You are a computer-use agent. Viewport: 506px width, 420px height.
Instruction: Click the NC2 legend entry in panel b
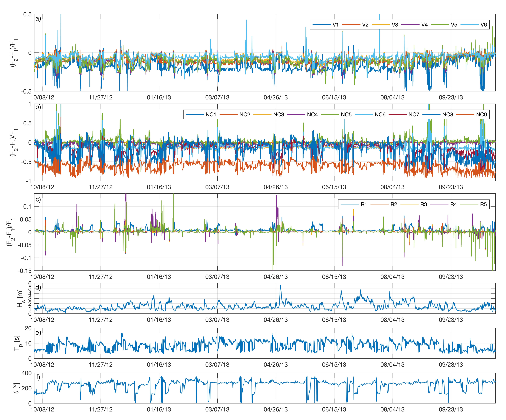click(245, 115)
